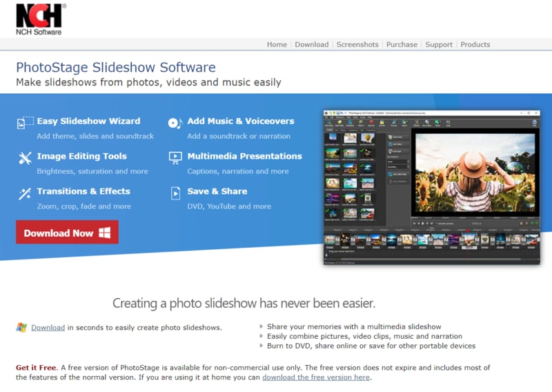The height and width of the screenshot is (392, 552).
Task: Click the PhotoStage application screenshot preview
Action: coord(432,187)
